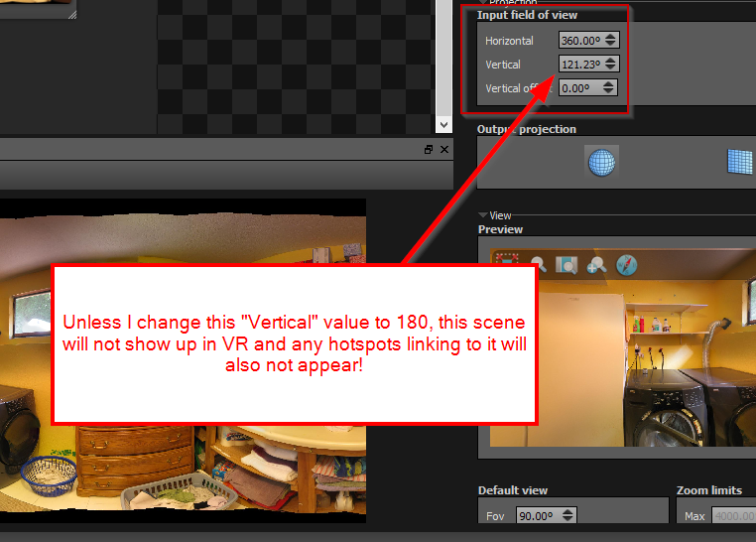Decrease Vertical offset with down arrow
This screenshot has width=756, height=542.
609,91
